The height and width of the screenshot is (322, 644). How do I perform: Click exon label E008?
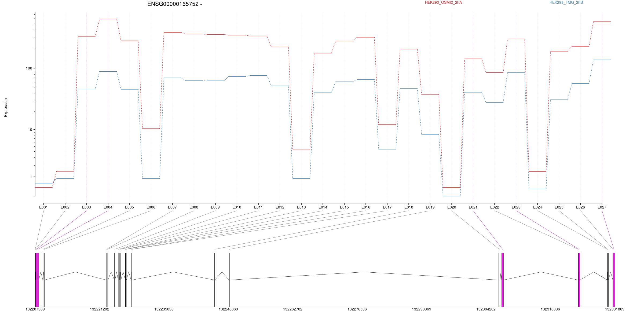(x=194, y=207)
